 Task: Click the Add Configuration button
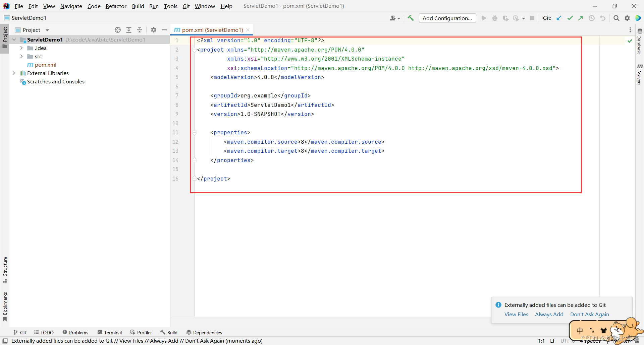coord(447,18)
